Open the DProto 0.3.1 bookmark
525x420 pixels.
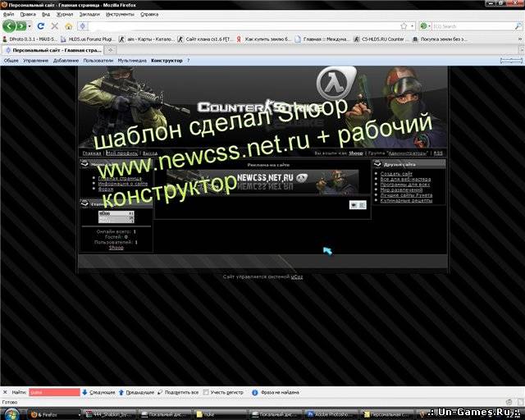30,39
